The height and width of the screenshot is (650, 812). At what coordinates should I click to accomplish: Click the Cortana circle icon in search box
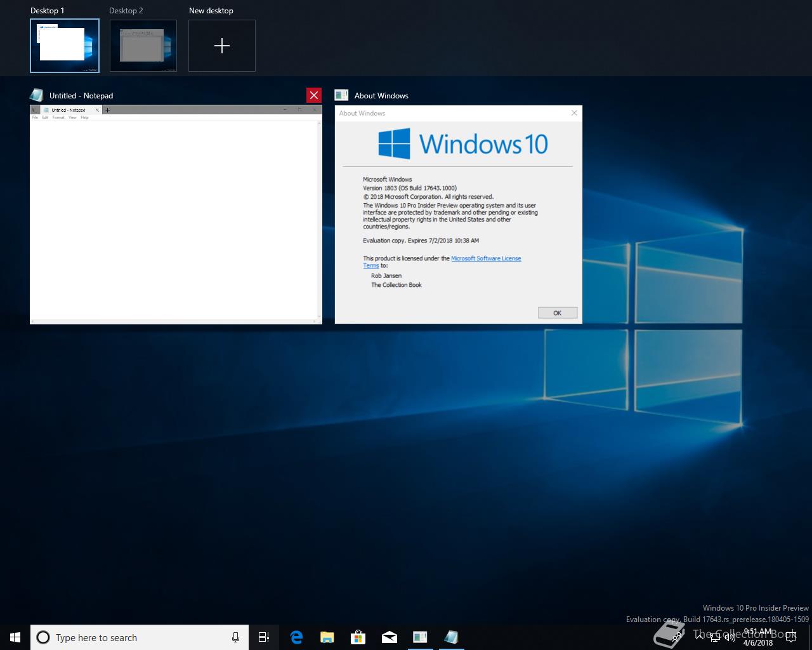tap(43, 637)
